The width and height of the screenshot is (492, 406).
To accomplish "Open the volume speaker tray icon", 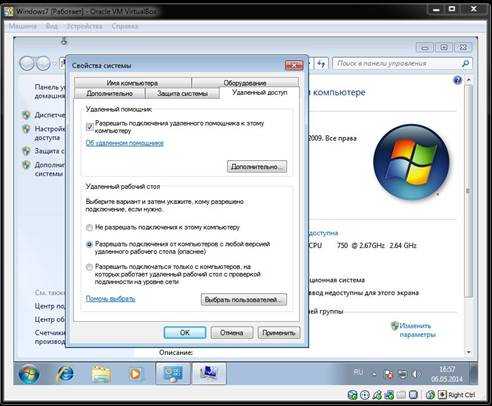I will click(415, 374).
